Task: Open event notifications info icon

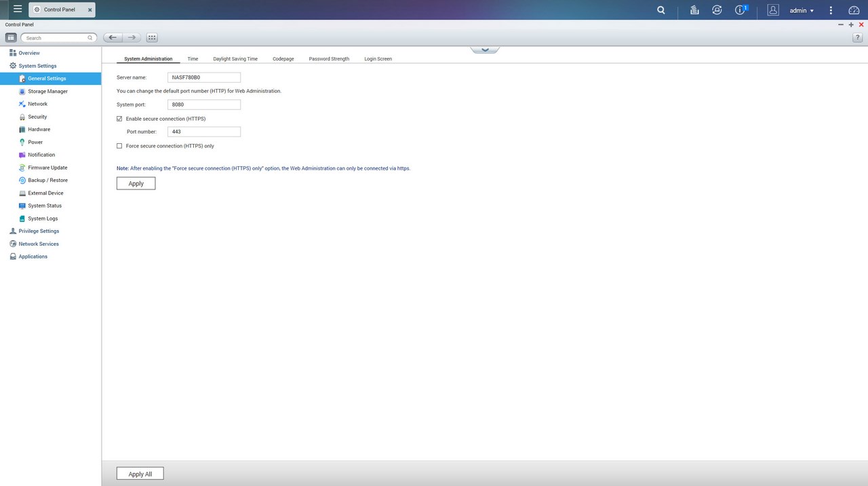Action: 741,10
